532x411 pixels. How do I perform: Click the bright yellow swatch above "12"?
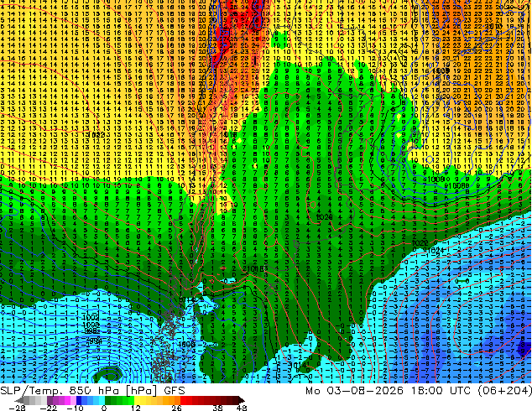click(137, 400)
